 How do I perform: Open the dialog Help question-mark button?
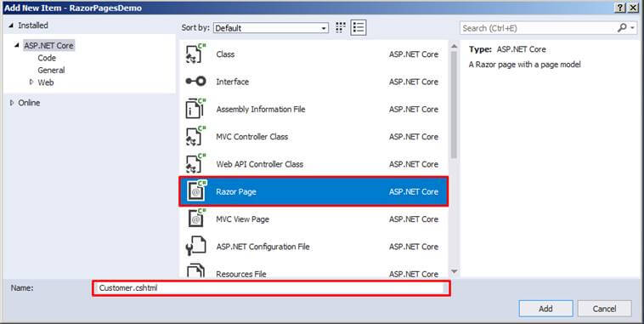coord(620,8)
